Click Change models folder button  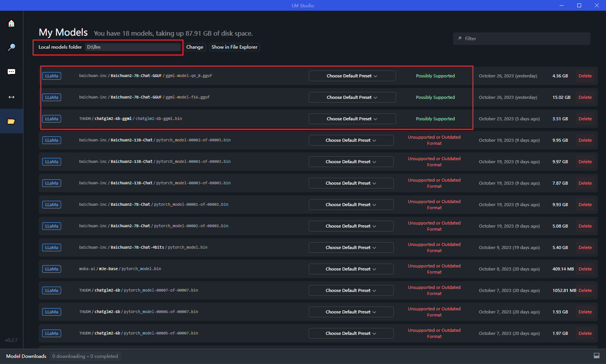pyautogui.click(x=195, y=47)
